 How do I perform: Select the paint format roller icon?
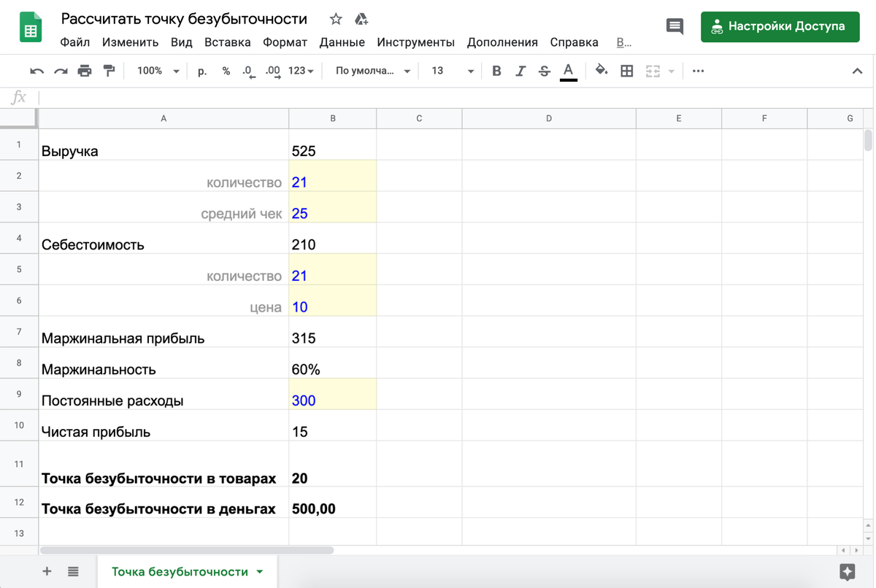(109, 71)
